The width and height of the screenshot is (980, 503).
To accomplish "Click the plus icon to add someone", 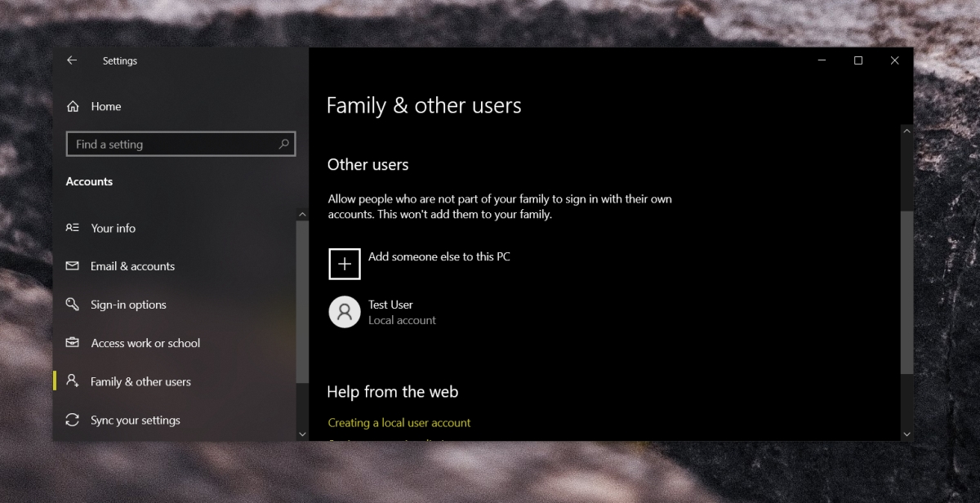I will click(345, 264).
